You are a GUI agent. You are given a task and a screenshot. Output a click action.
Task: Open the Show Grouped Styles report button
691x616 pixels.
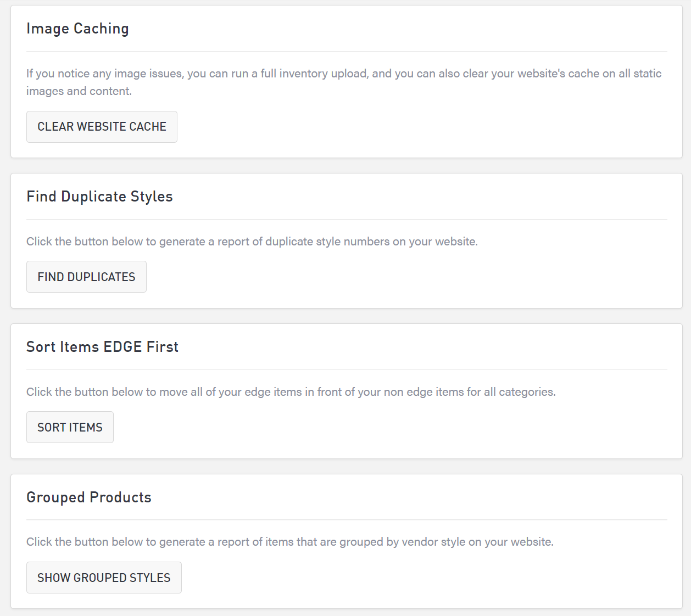point(104,578)
